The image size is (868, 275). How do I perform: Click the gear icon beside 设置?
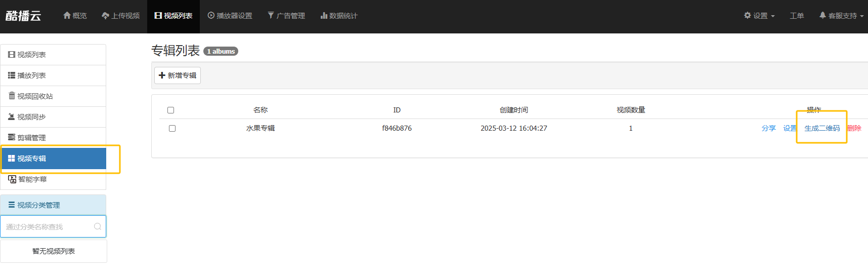[748, 15]
